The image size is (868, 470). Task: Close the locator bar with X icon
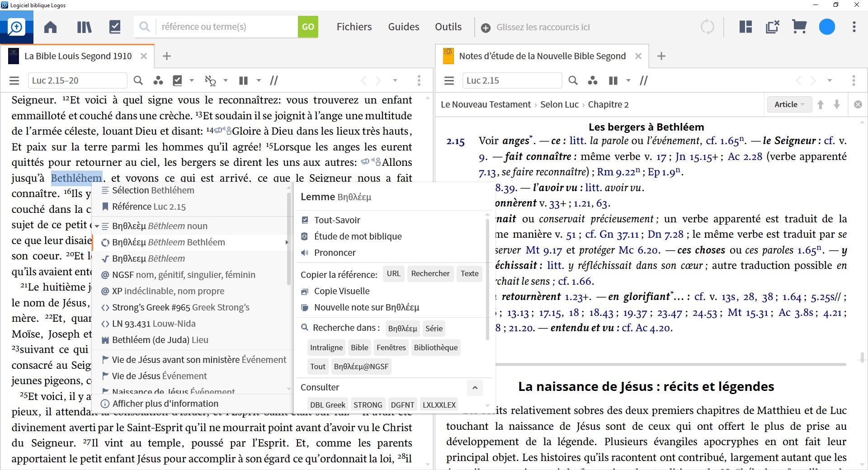[858, 104]
